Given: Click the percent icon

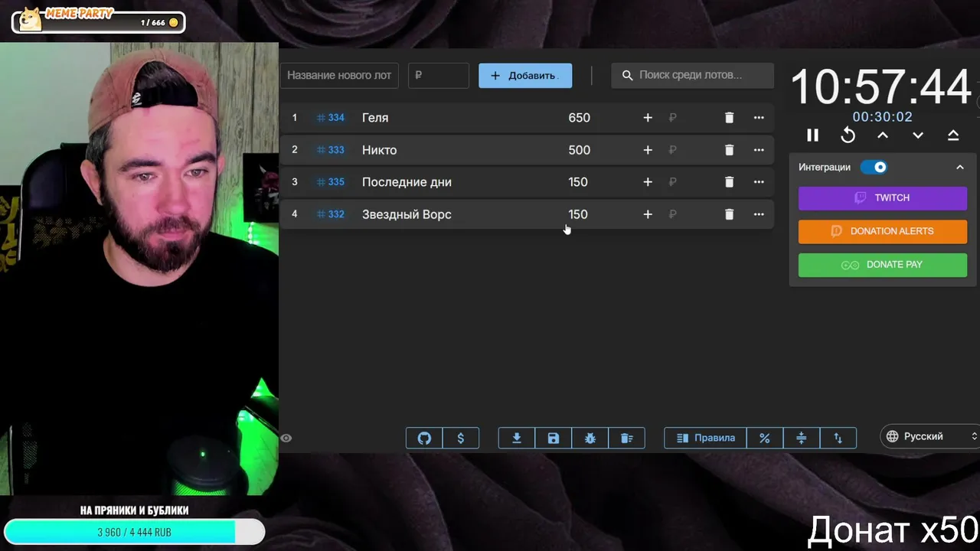Looking at the screenshot, I should (764, 438).
